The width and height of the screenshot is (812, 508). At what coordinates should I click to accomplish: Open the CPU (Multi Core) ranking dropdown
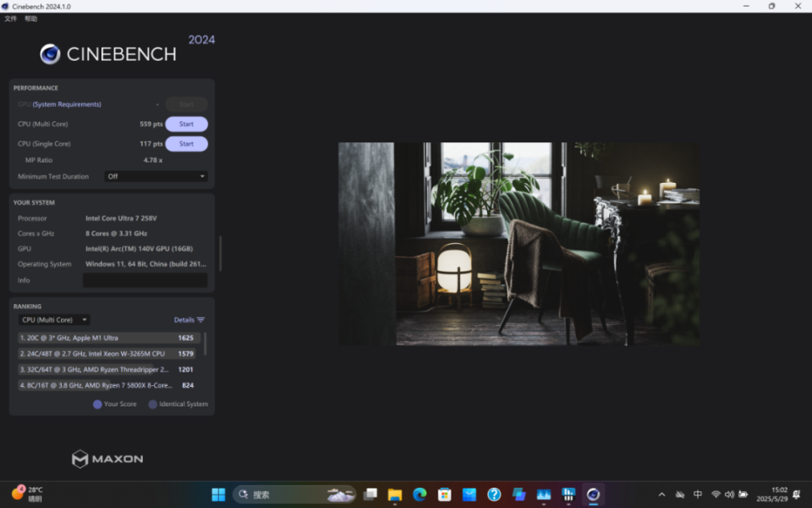point(54,320)
